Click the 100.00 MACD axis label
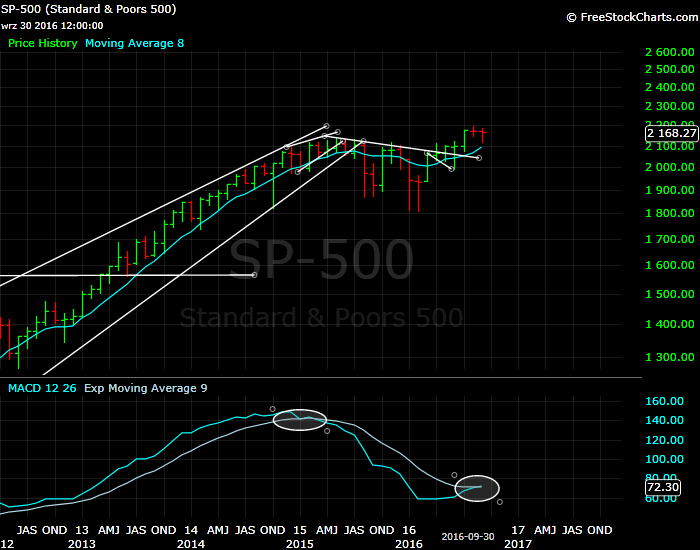Viewport: 700px width, 550px height. point(664,459)
